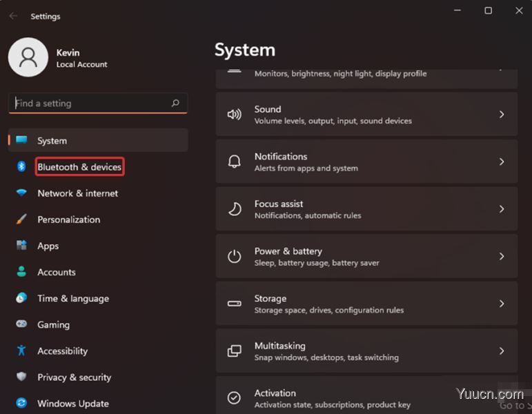
Task: Open Accounts from the left navigation
Action: 57,272
